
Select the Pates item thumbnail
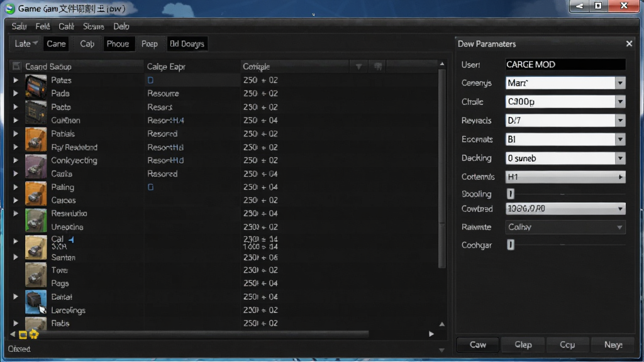tap(36, 85)
